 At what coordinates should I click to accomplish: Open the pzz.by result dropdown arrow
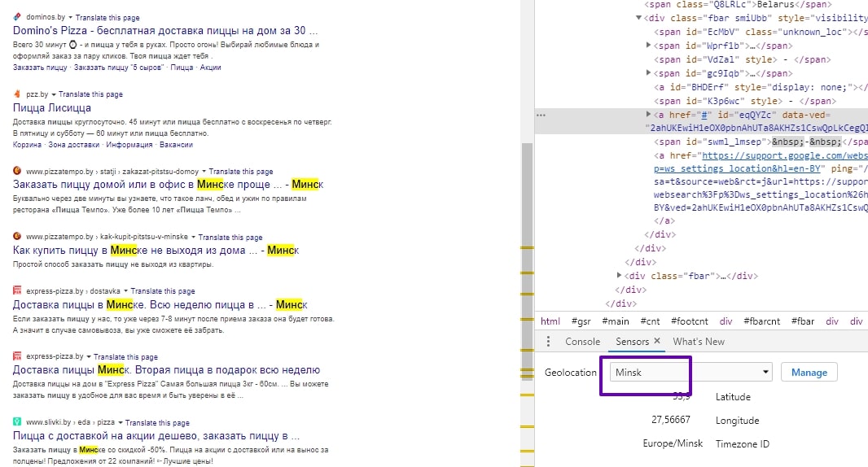coord(54,94)
